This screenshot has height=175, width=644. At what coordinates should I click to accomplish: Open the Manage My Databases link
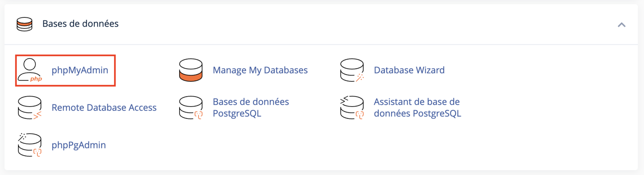coord(260,70)
